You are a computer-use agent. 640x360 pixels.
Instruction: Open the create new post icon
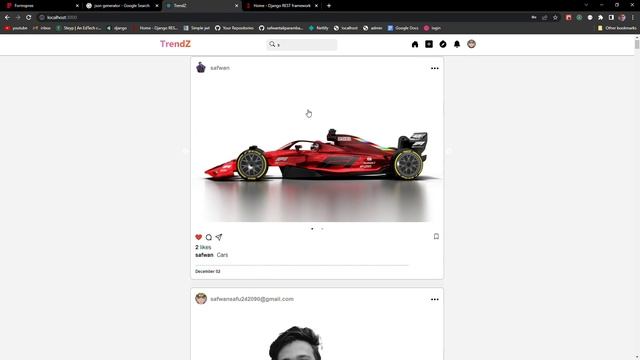point(429,44)
